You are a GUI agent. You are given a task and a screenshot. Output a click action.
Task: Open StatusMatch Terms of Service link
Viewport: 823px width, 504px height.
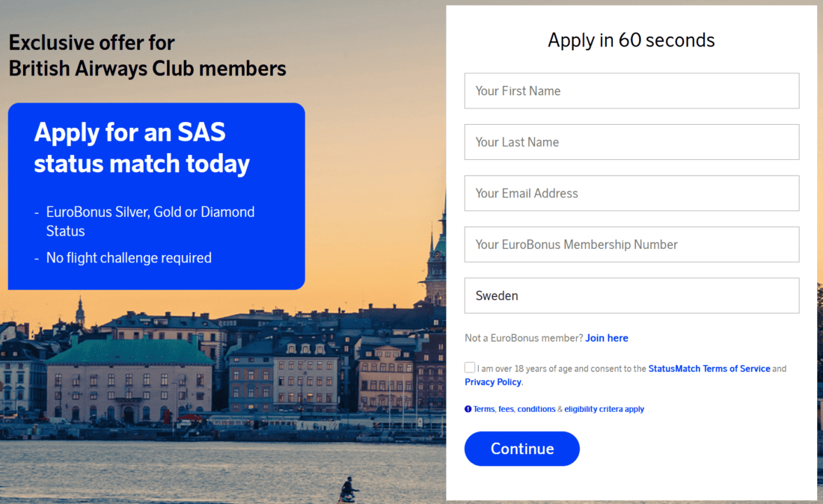pyautogui.click(x=709, y=369)
